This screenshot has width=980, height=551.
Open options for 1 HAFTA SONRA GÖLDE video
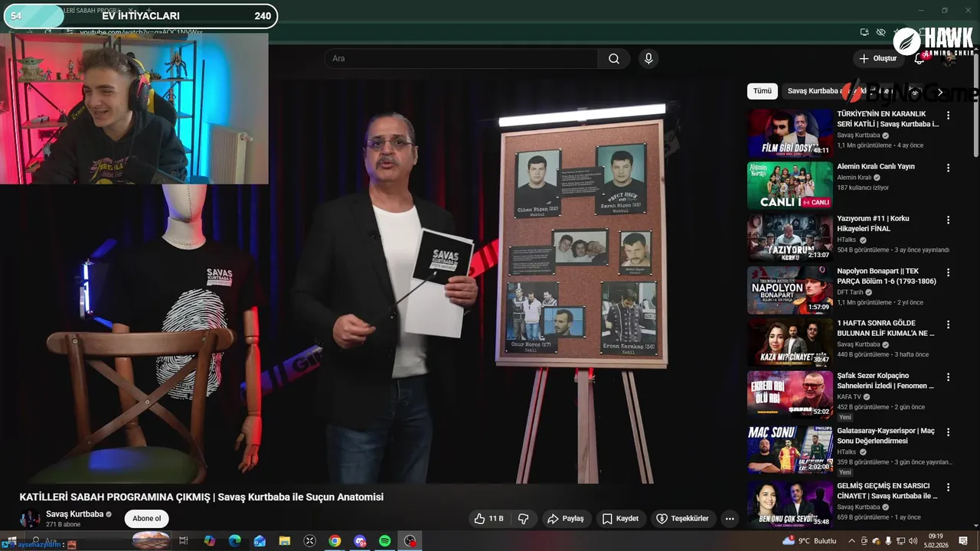click(x=948, y=324)
